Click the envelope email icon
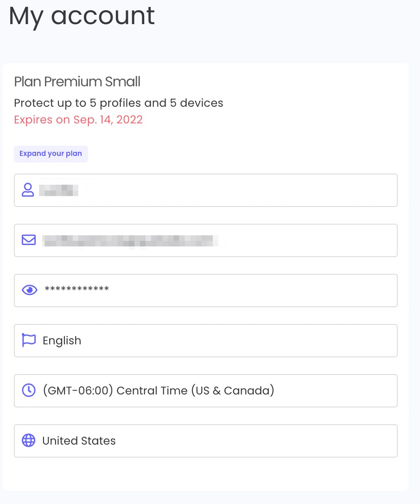Viewport: 420px width, 504px height. 29,240
